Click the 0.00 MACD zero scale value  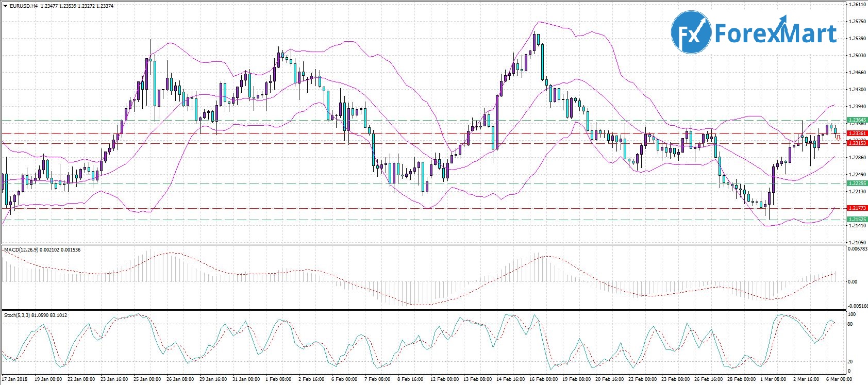[853, 282]
